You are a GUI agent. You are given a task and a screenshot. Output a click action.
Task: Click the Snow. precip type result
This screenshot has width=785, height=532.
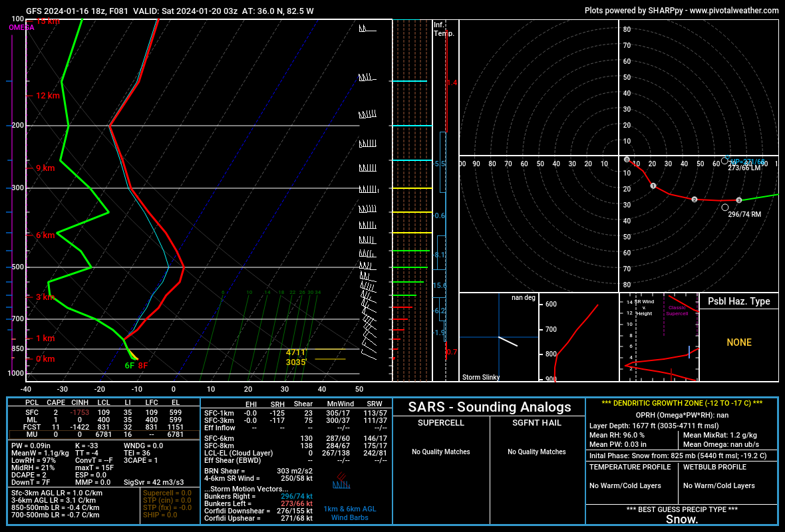[682, 519]
